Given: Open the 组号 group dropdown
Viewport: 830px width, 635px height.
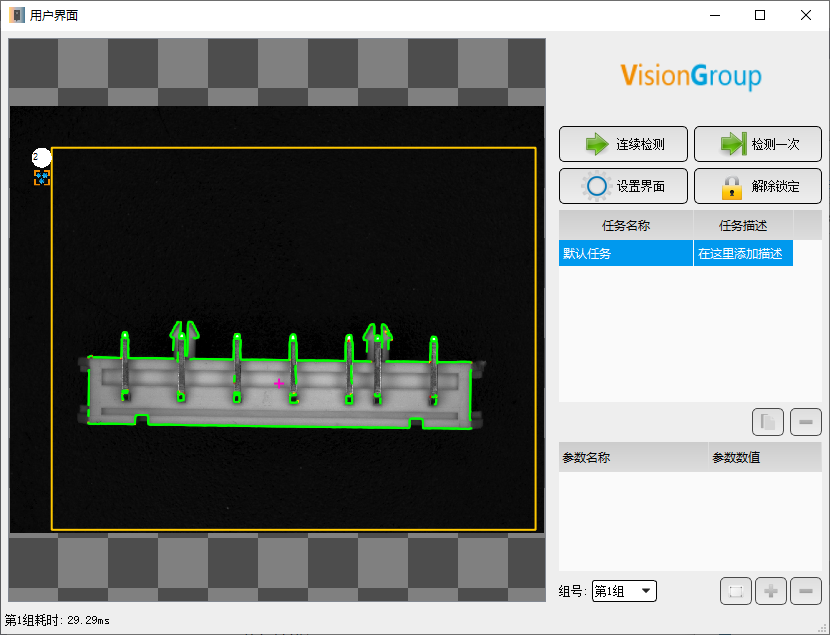Looking at the screenshot, I should point(624,591).
